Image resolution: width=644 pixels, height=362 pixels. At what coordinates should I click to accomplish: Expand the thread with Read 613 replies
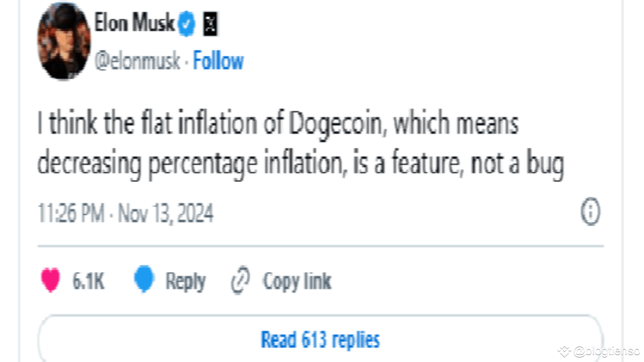coord(320,339)
